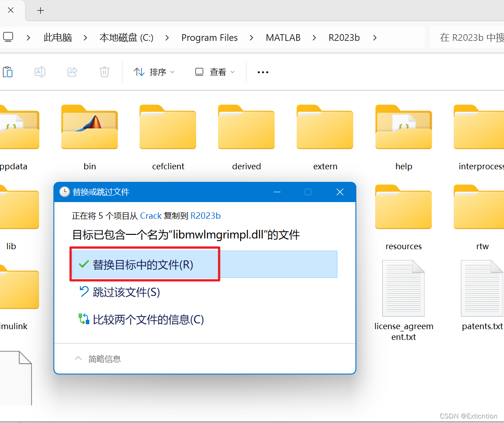Click the Delete trash icon in the toolbar
The height and width of the screenshot is (423, 504).
(105, 71)
